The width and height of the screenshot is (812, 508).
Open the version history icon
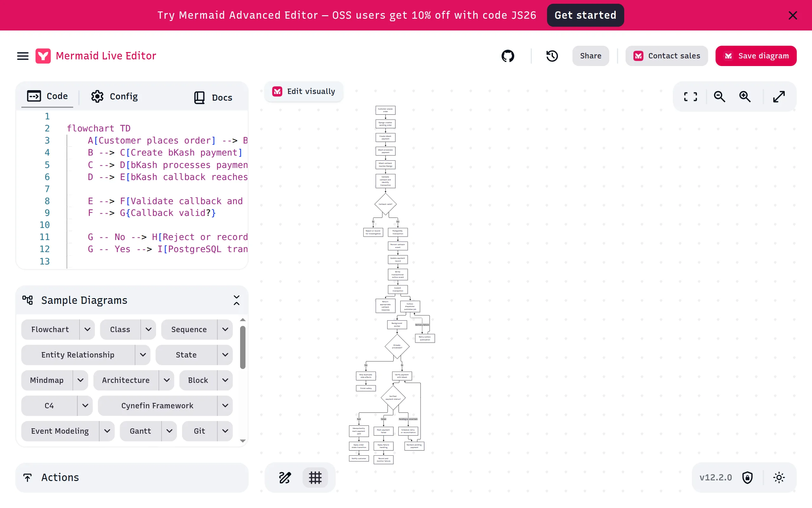tap(552, 56)
